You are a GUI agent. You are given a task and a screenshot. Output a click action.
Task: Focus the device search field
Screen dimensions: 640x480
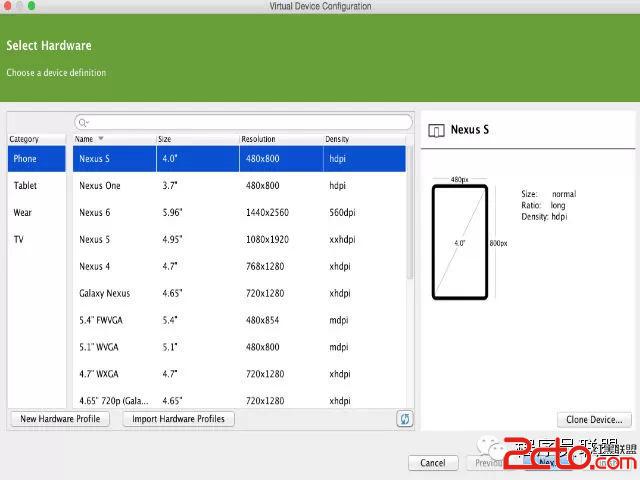[243, 122]
